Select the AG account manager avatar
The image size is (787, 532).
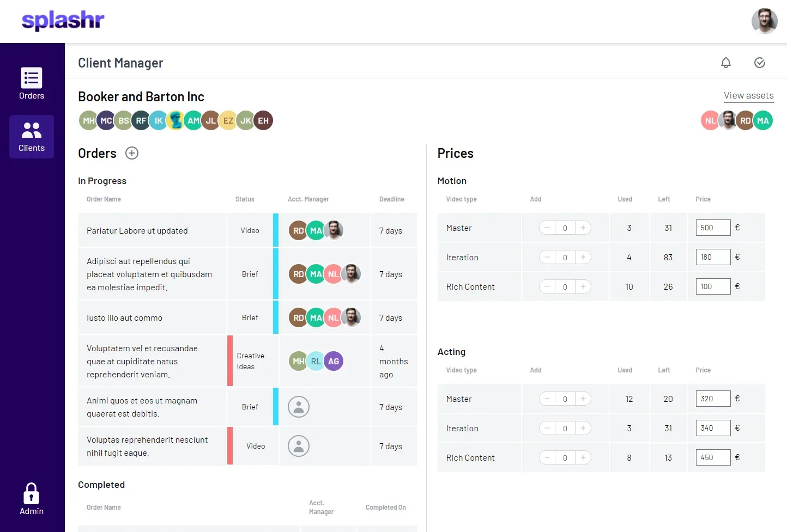pyautogui.click(x=334, y=361)
